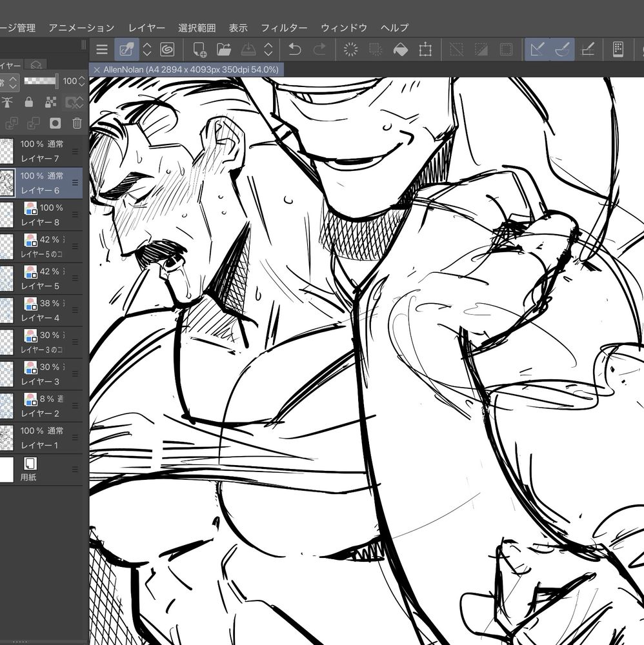Click the Clip Studio spiral icon

166,50
